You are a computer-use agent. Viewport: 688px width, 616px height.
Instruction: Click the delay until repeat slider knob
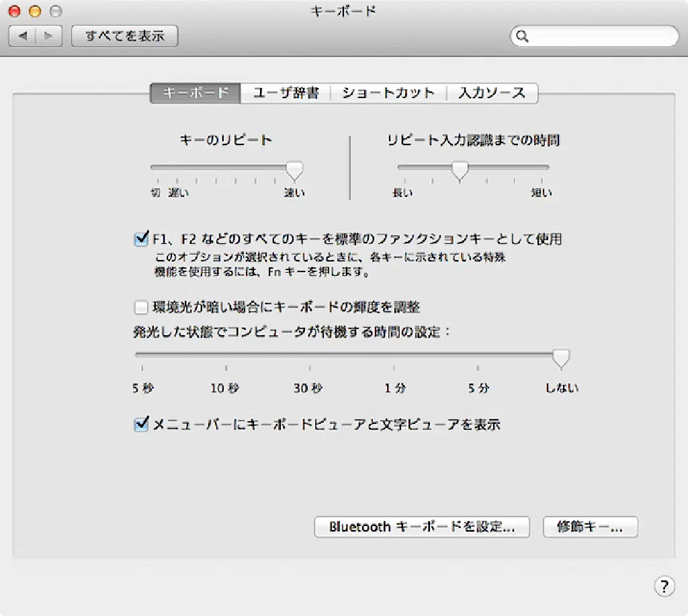coord(460,170)
